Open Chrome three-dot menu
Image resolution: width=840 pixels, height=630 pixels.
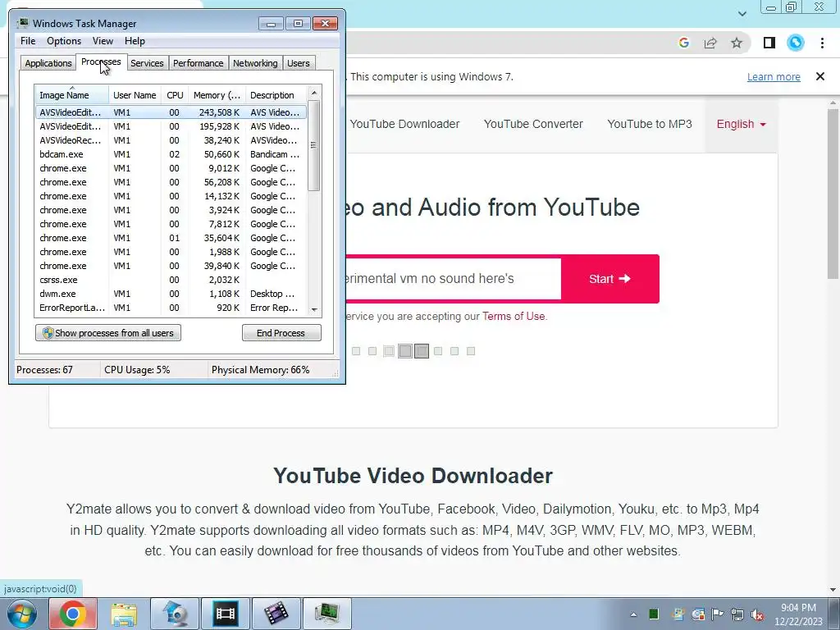point(822,43)
